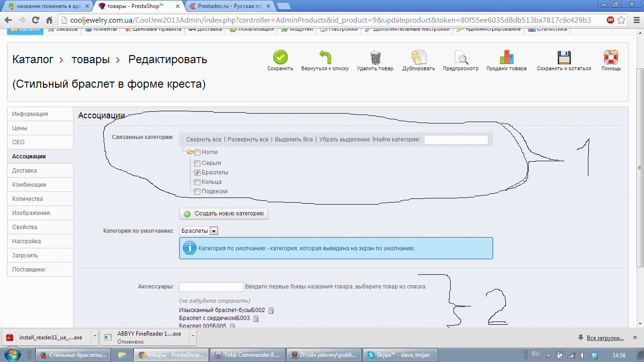Switch to Total Commander in the taskbar
The image size is (644, 362).
[247, 354]
